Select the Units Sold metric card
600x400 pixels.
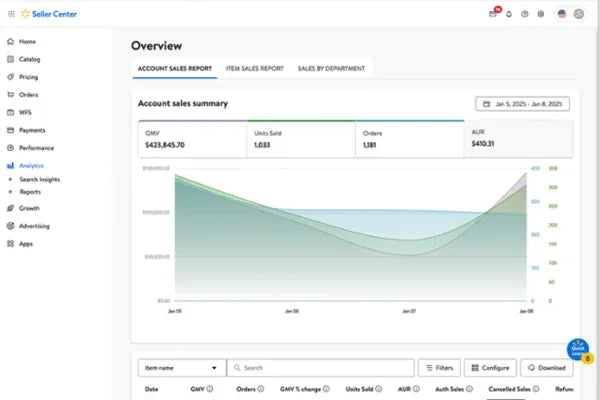[x=301, y=139]
